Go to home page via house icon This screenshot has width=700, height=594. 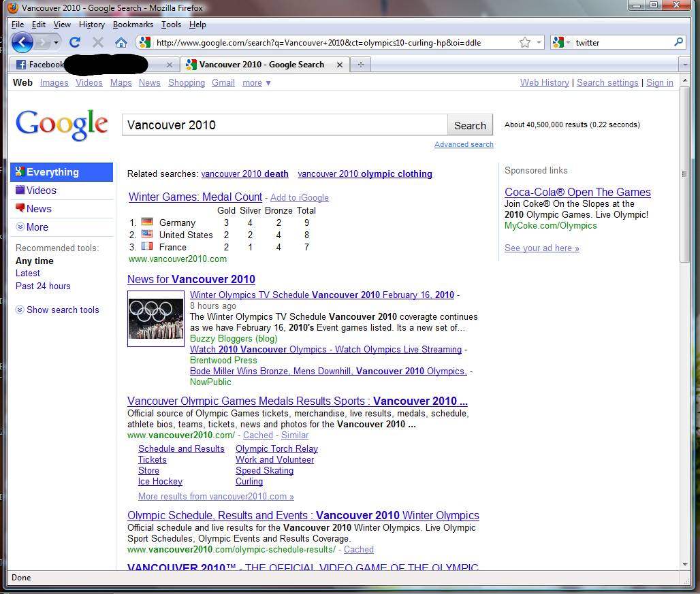click(121, 42)
